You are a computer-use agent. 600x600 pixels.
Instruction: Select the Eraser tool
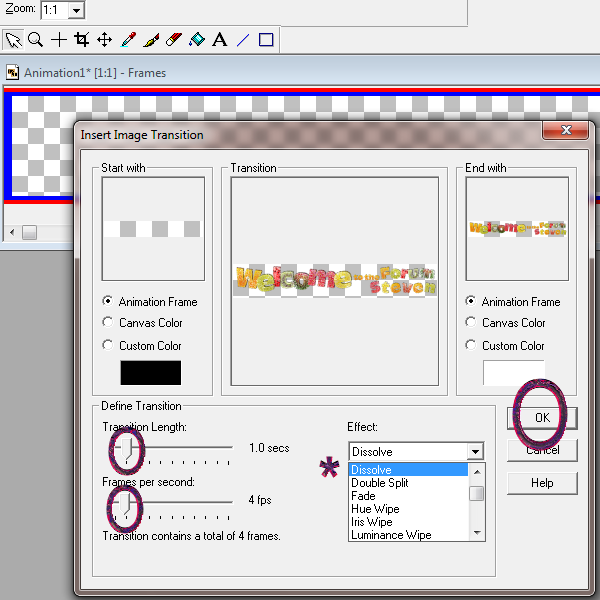174,40
